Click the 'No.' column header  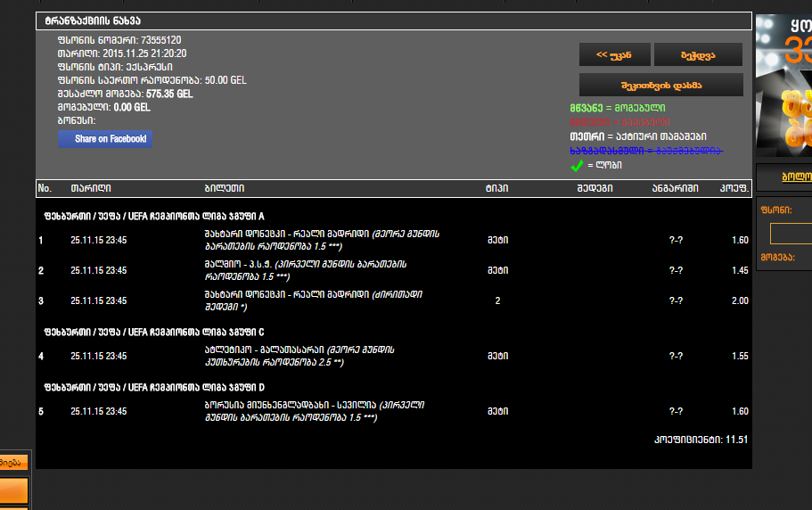point(45,188)
